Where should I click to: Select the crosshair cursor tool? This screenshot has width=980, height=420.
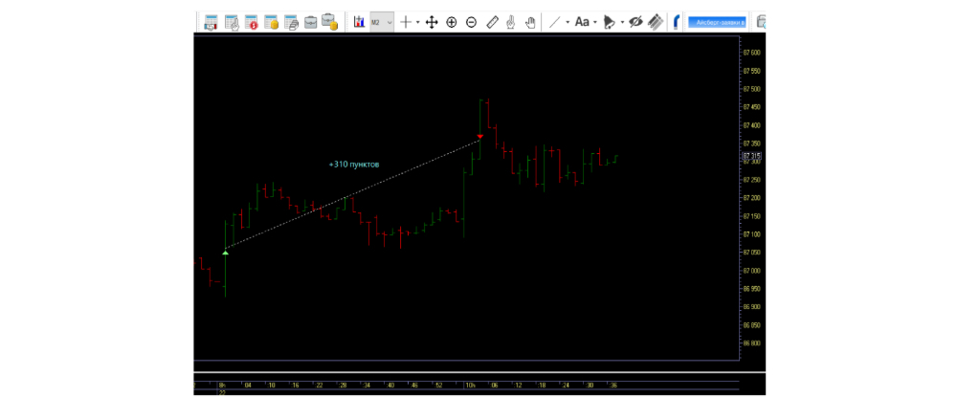coord(406,22)
